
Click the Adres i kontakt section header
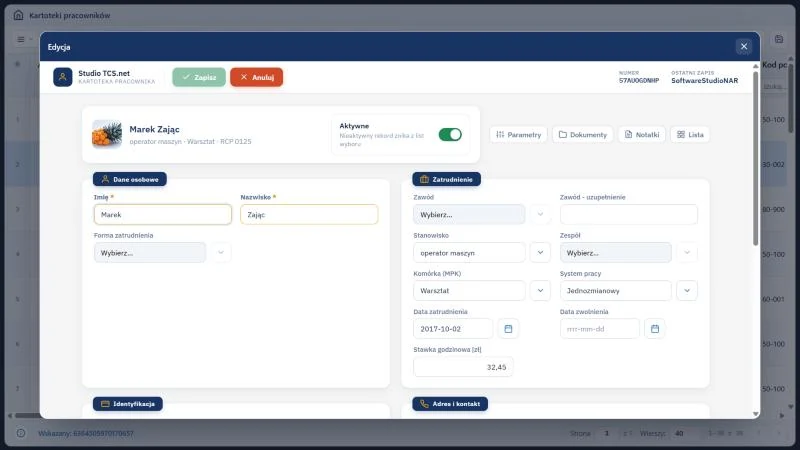[x=450, y=404]
